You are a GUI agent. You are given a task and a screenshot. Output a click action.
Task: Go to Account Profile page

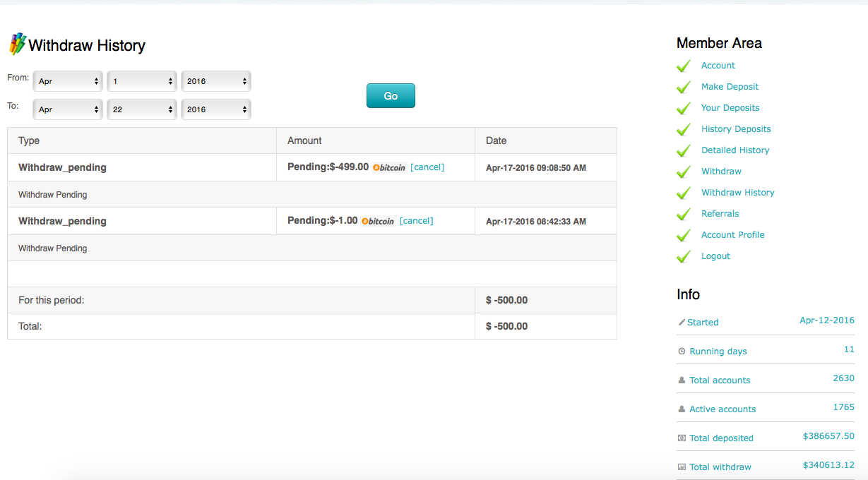tap(732, 235)
